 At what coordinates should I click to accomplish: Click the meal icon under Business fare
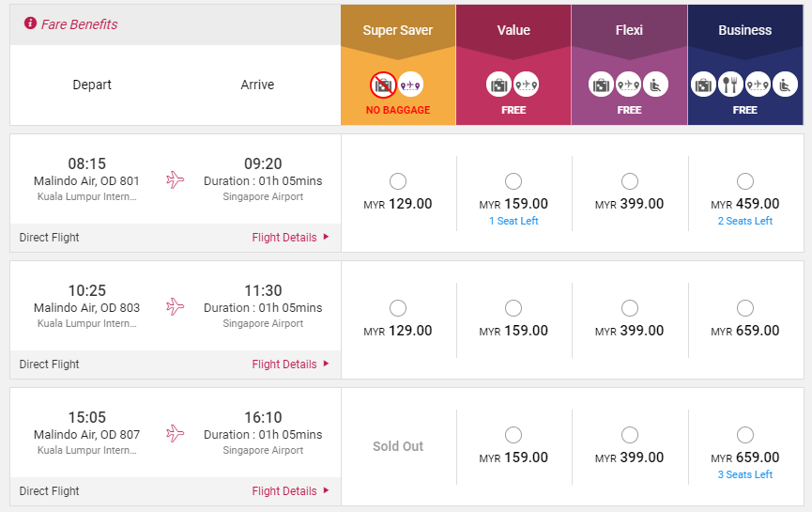(x=730, y=85)
